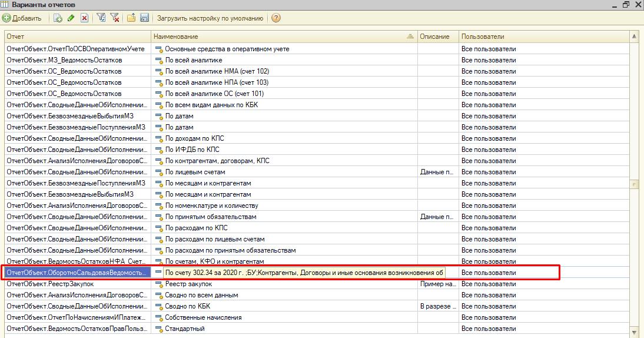Screen dimensions: 644x338
Task: Open help via the question mark icon
Action: 276,18
